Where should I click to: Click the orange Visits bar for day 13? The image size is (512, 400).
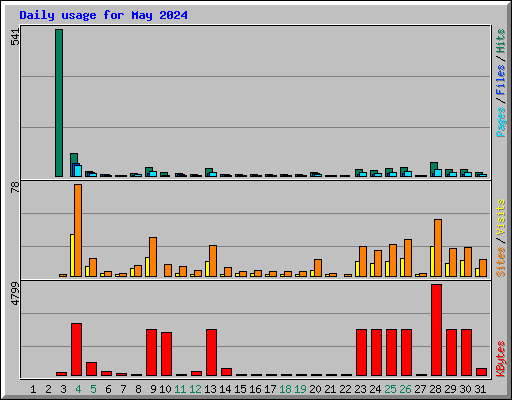click(x=213, y=261)
